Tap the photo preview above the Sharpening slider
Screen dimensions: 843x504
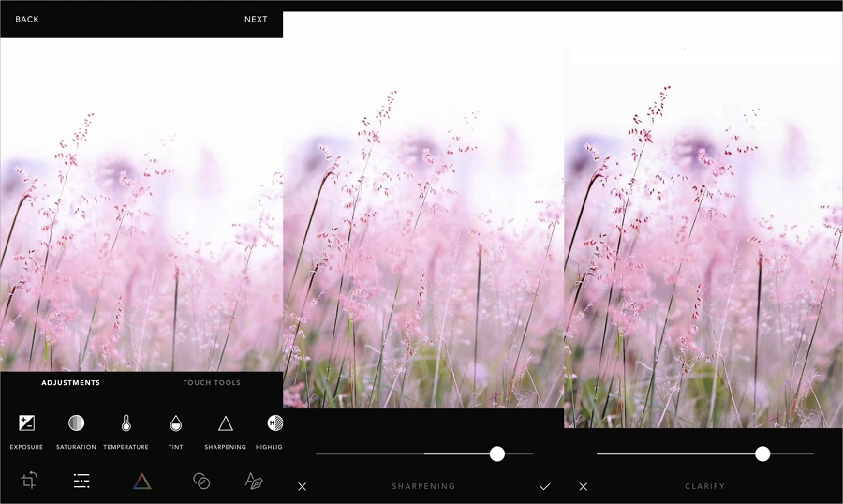pos(423,210)
